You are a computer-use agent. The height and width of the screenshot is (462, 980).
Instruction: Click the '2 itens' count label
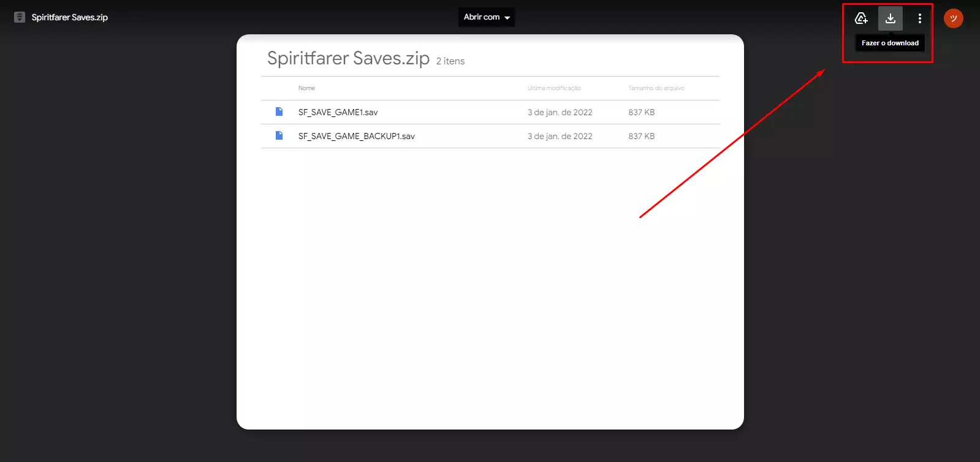[x=450, y=61]
